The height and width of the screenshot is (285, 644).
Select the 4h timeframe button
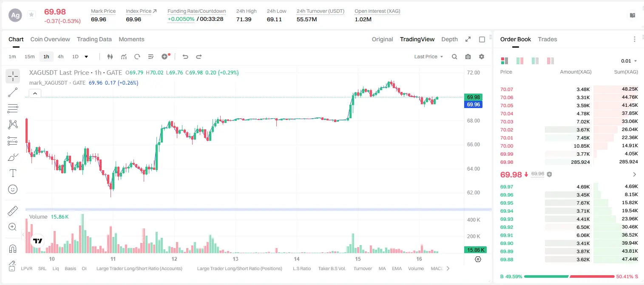point(60,57)
